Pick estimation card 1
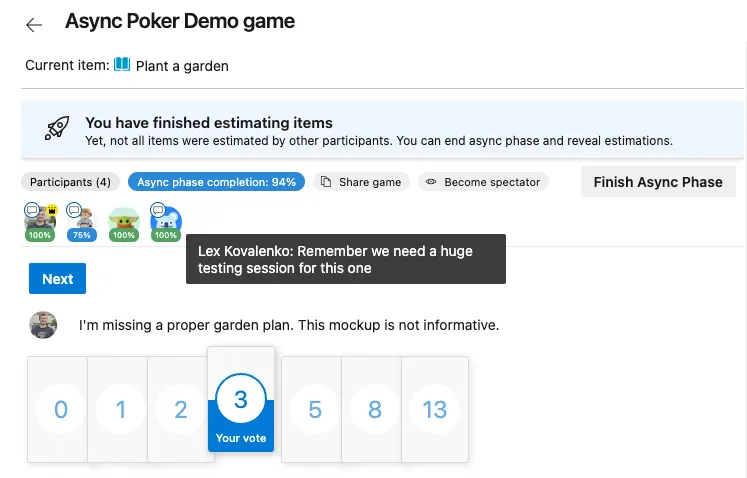The image size is (747, 478). [121, 410]
